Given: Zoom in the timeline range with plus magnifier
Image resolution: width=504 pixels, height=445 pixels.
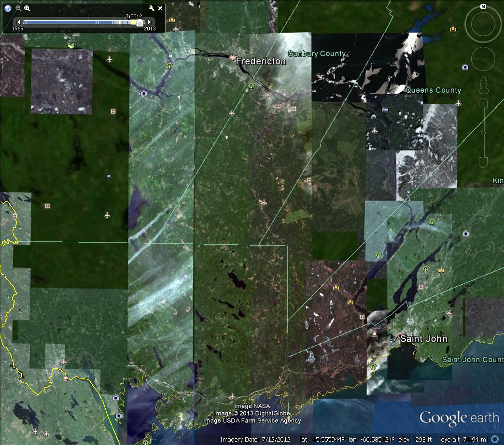Looking at the screenshot, I should [x=27, y=8].
